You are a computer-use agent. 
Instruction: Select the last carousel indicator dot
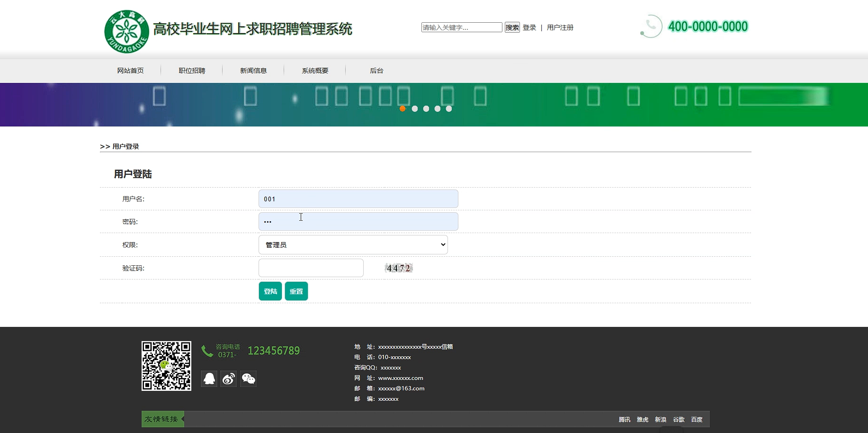[449, 108]
